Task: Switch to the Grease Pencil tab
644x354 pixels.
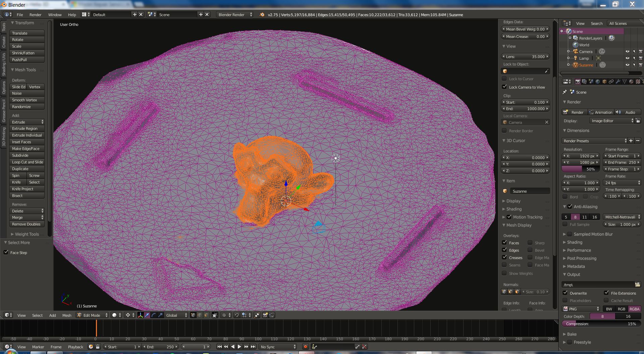Action: point(4,111)
